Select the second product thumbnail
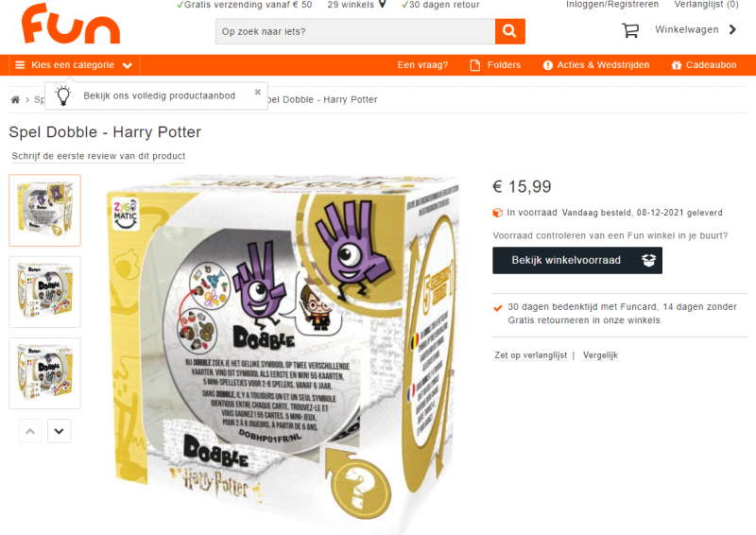756x535 pixels. [x=44, y=292]
